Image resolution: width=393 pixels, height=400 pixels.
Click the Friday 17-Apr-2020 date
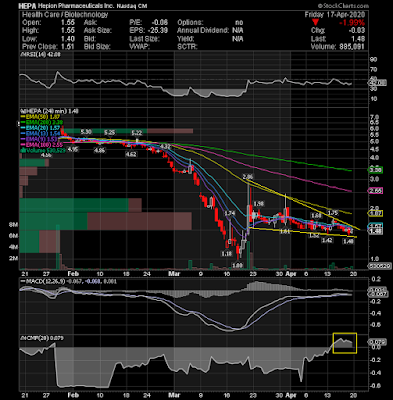335,15
